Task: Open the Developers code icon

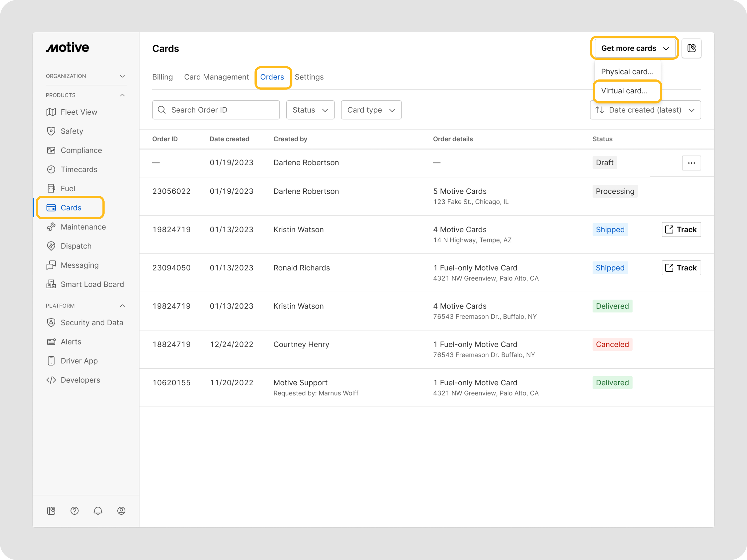Action: click(x=51, y=380)
